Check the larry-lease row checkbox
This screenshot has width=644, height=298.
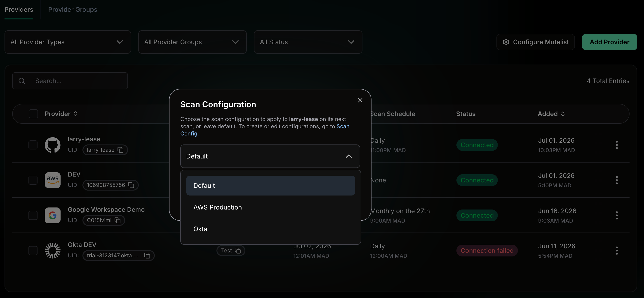pos(33,145)
